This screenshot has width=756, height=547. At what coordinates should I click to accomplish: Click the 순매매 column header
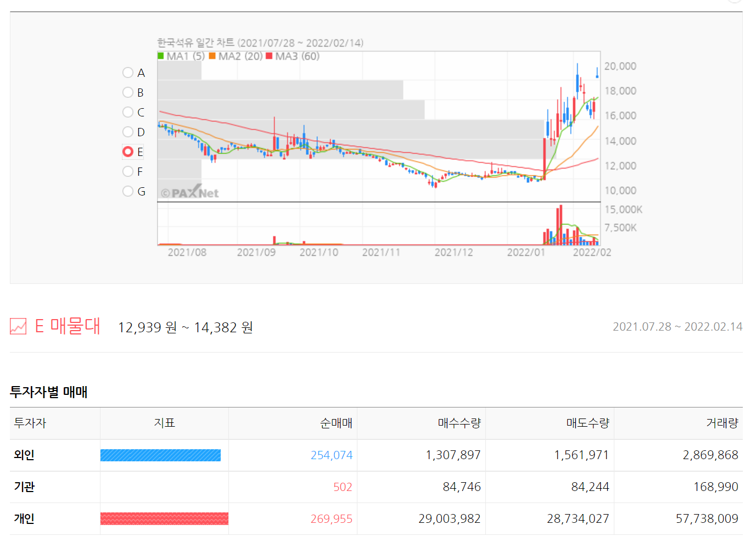pyautogui.click(x=336, y=423)
